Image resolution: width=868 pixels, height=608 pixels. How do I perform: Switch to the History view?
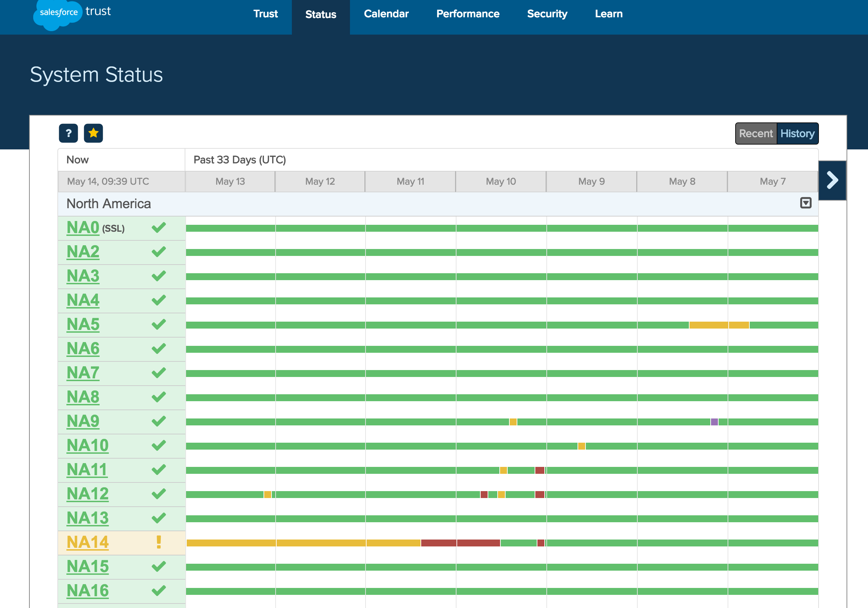(x=797, y=133)
